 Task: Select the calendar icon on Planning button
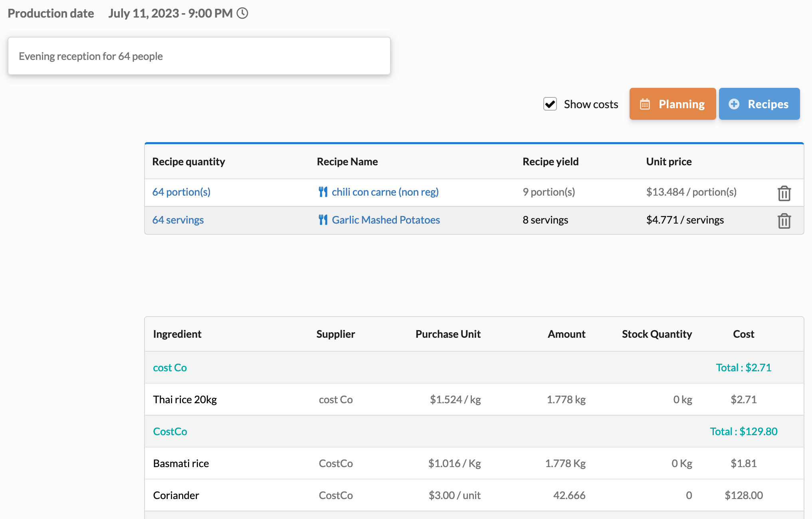coord(646,103)
